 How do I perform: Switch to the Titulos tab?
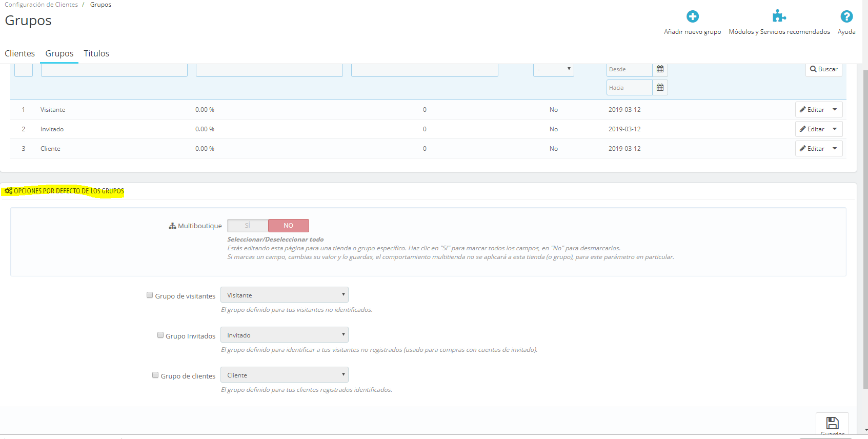point(96,53)
